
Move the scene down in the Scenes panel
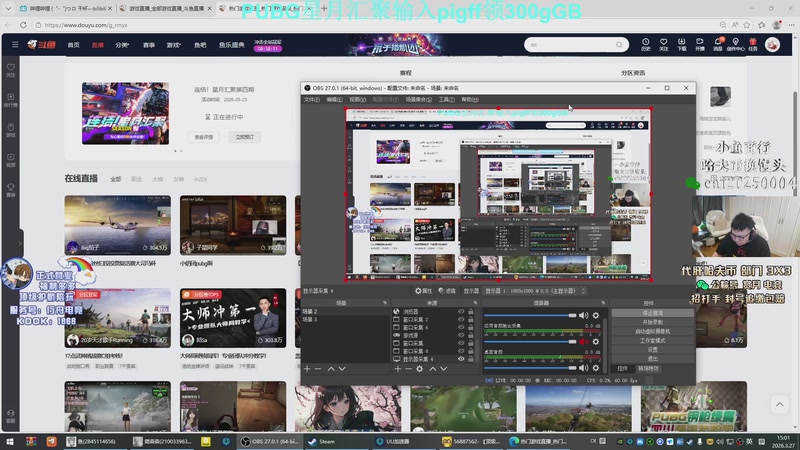coord(342,368)
